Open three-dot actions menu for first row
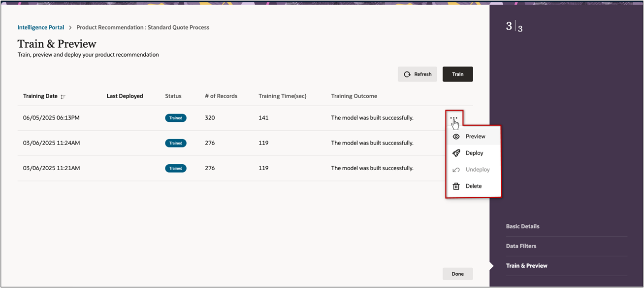The height and width of the screenshot is (288, 644). [x=453, y=118]
